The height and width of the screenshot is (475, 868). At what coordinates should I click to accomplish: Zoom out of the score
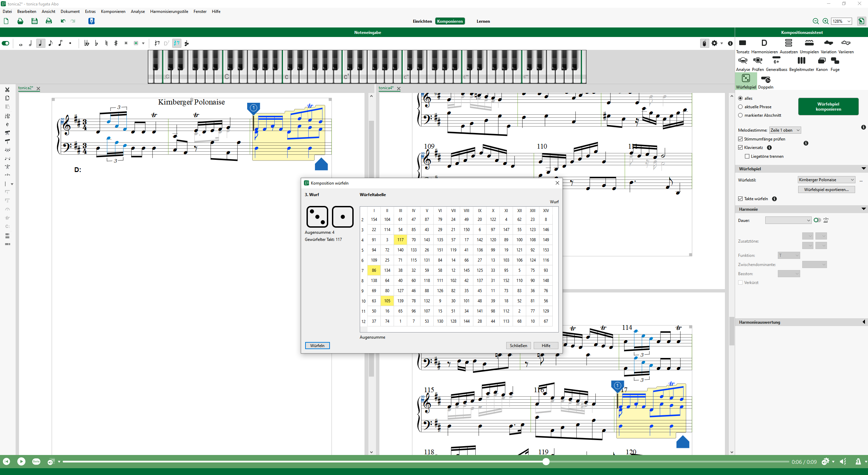815,21
